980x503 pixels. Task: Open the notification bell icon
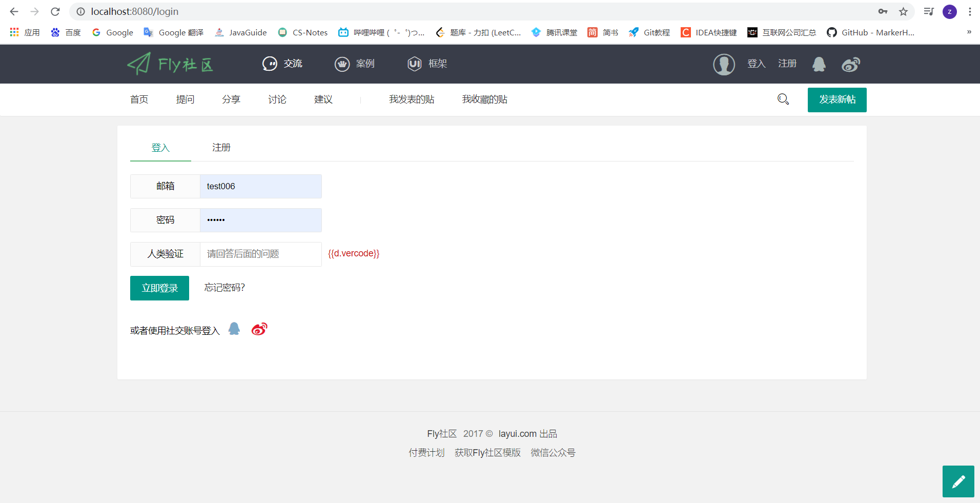tap(819, 64)
